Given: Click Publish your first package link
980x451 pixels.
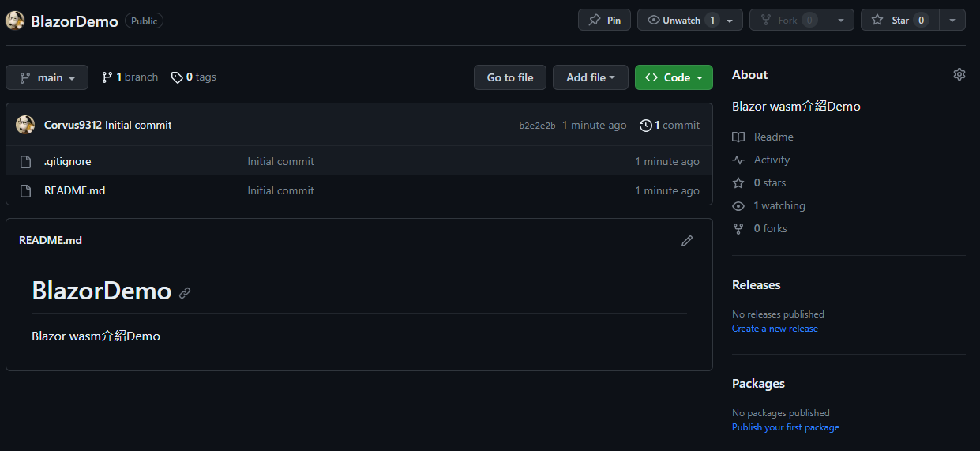Looking at the screenshot, I should [x=786, y=427].
